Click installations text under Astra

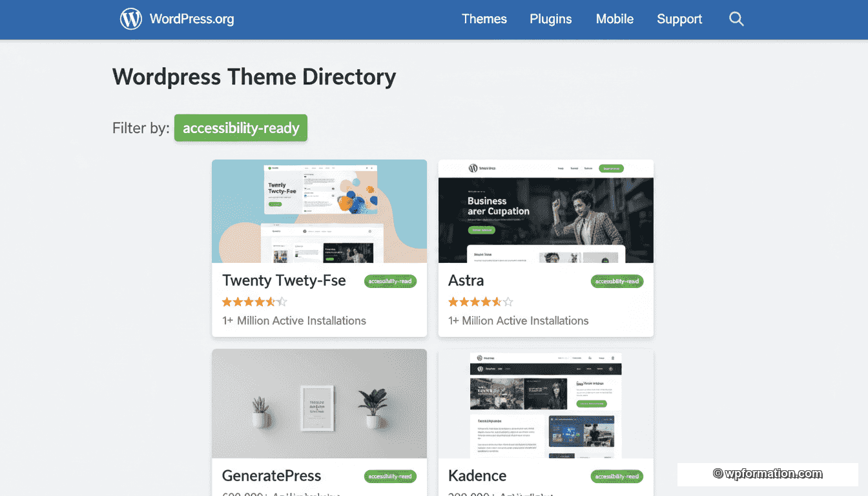coord(519,320)
